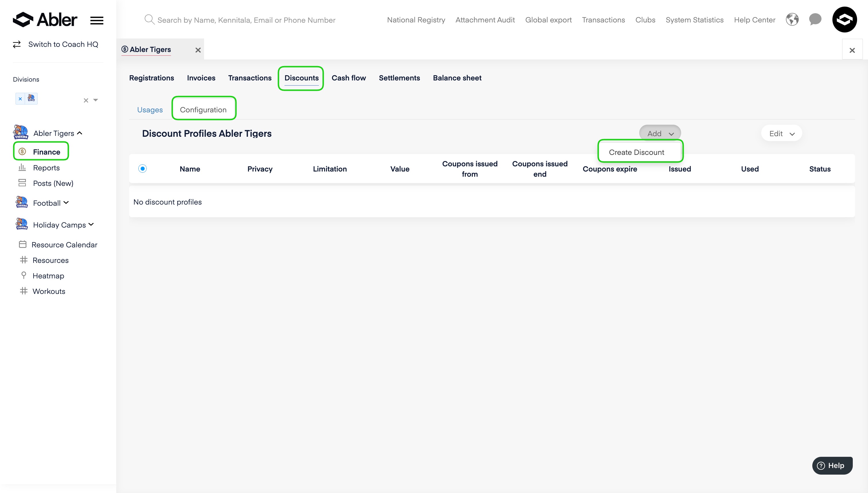Click the search field for names

click(246, 20)
